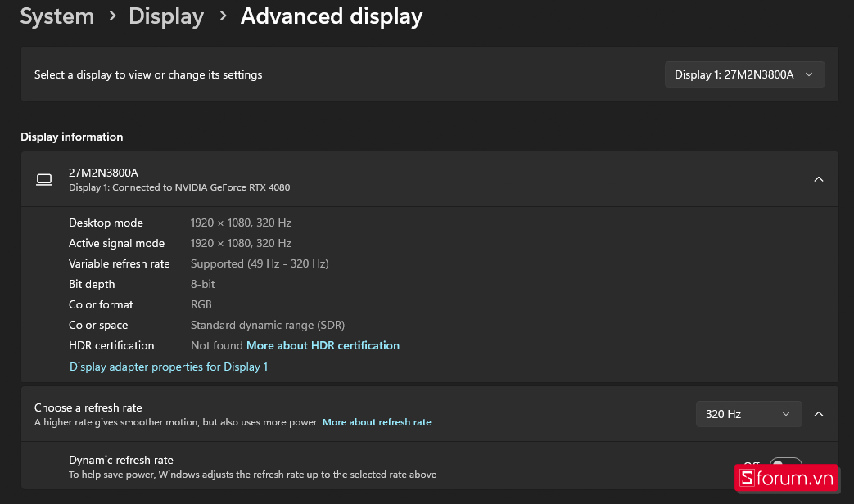Click the chevron arrow after Display breadcrumb

pyautogui.click(x=222, y=16)
